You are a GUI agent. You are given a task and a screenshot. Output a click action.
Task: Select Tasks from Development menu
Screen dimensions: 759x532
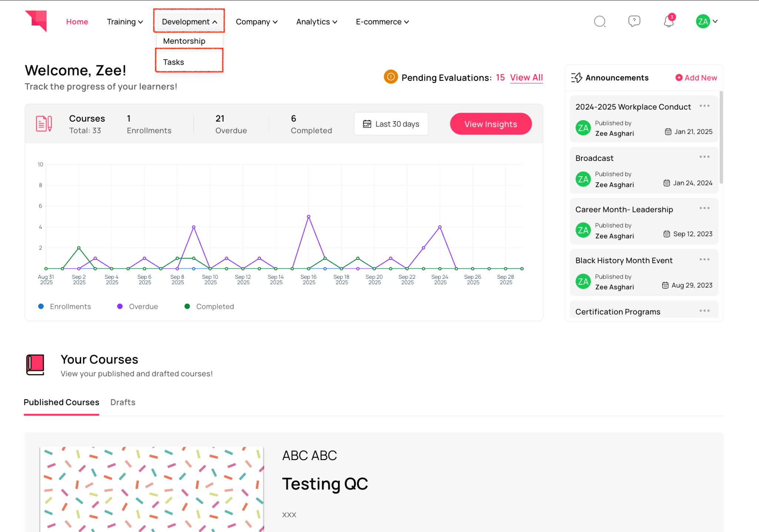[173, 62]
